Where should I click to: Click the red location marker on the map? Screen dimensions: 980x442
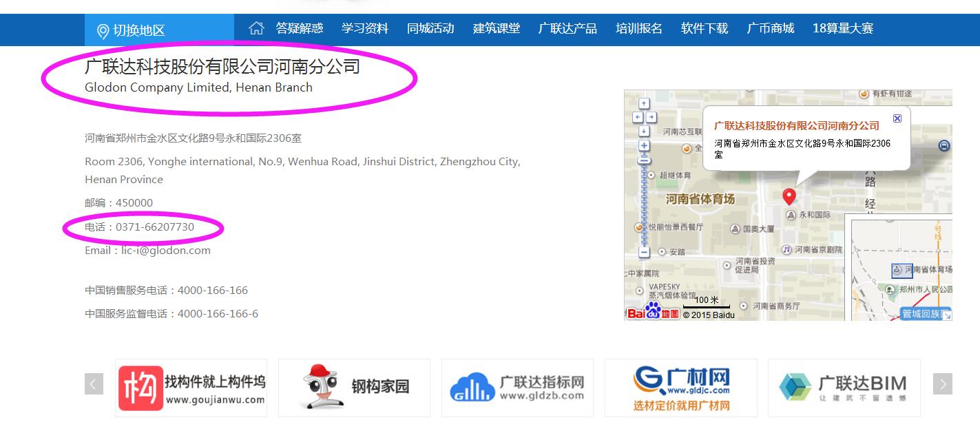pyautogui.click(x=789, y=196)
